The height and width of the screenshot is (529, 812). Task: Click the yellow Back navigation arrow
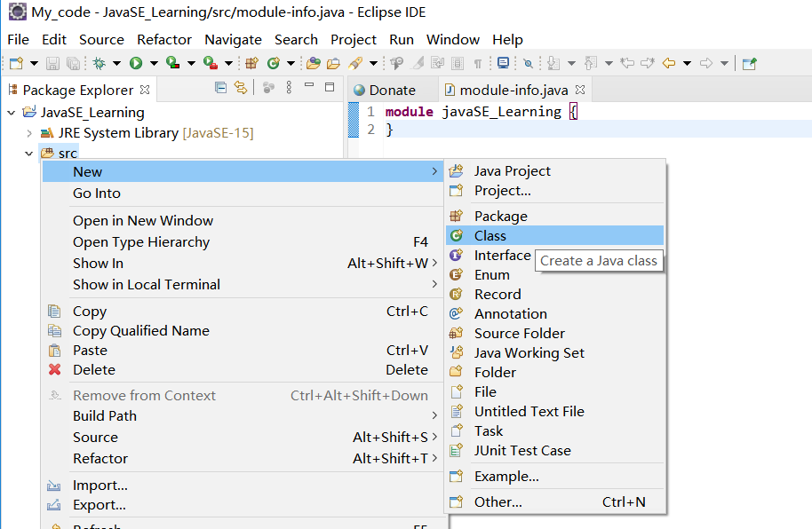tap(669, 63)
